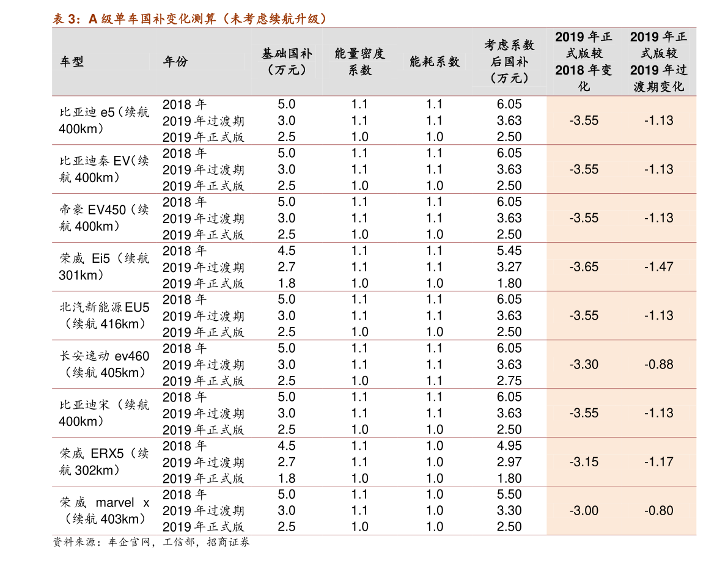Select the 车型 column header

tap(72, 62)
